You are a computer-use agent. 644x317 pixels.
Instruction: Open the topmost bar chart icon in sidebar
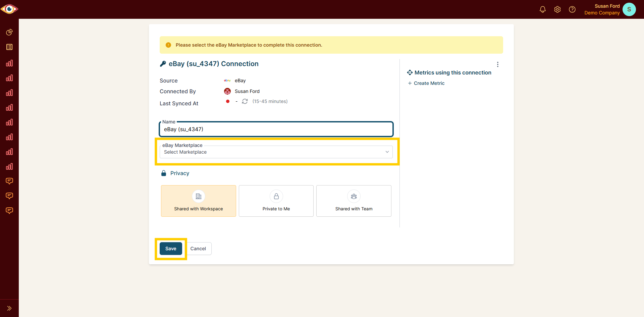pos(9,63)
